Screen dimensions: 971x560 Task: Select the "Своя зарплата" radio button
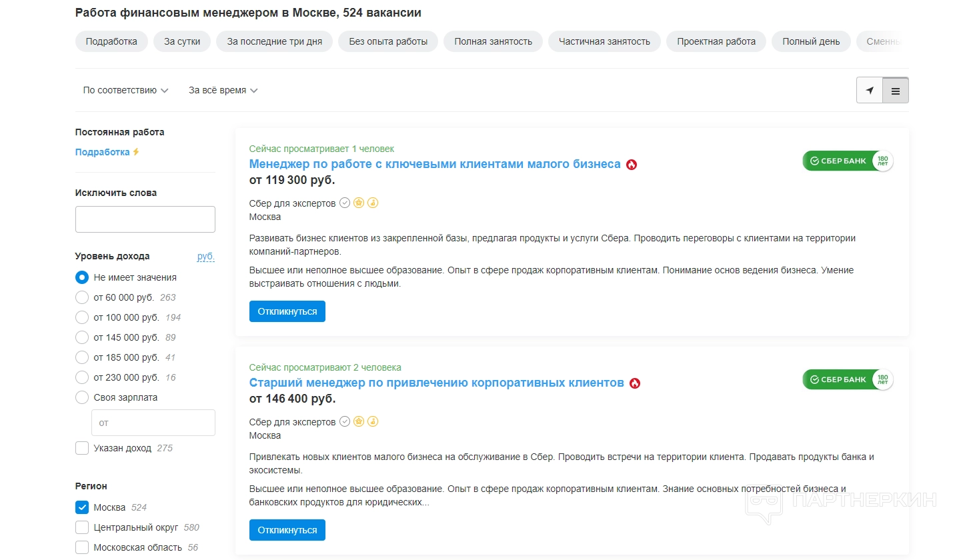pos(82,397)
